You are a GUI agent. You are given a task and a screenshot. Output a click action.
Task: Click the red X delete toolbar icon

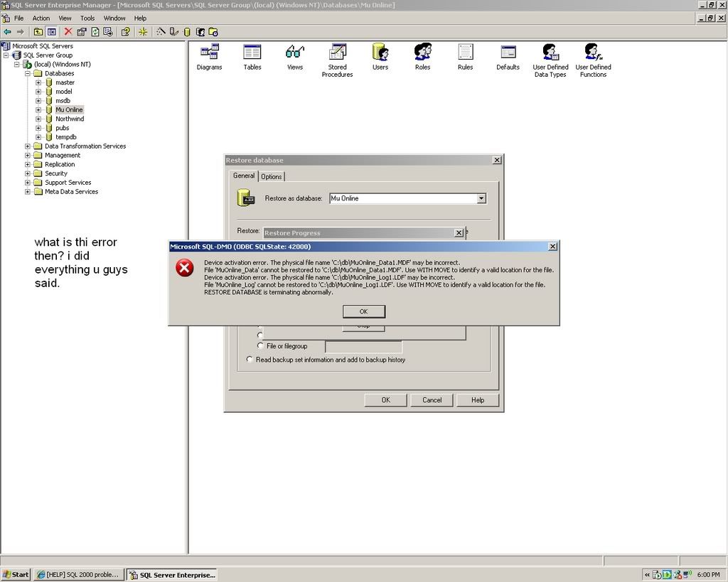[68, 31]
